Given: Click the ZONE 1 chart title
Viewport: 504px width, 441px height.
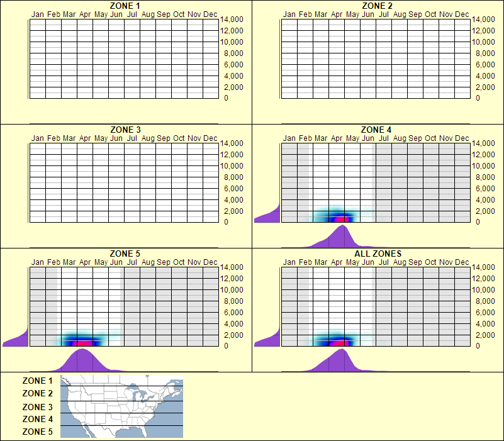Looking at the screenshot, I should pyautogui.click(x=123, y=6).
